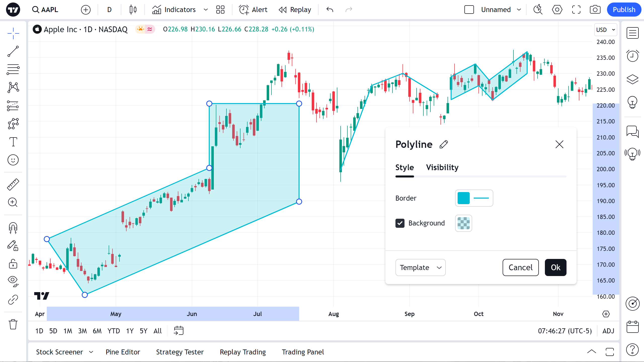Toggle hide all drawings eye icon
This screenshot has width=644, height=362.
click(13, 281)
